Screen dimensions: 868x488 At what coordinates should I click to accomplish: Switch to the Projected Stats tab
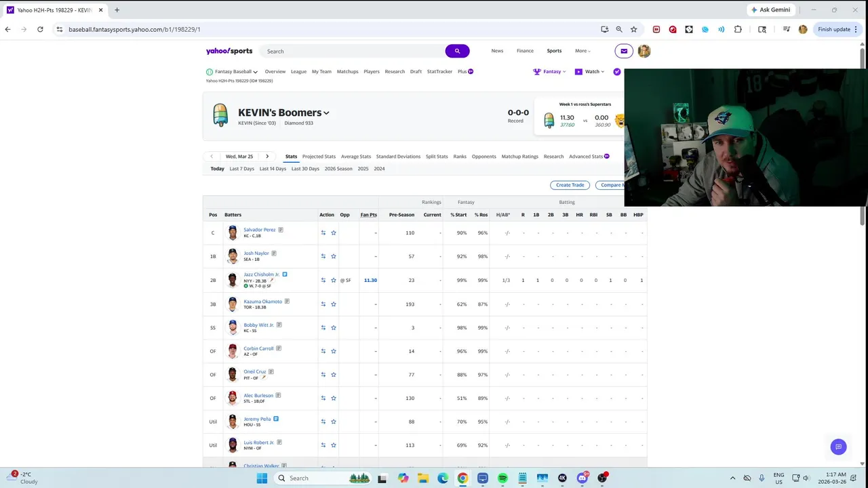pyautogui.click(x=319, y=157)
